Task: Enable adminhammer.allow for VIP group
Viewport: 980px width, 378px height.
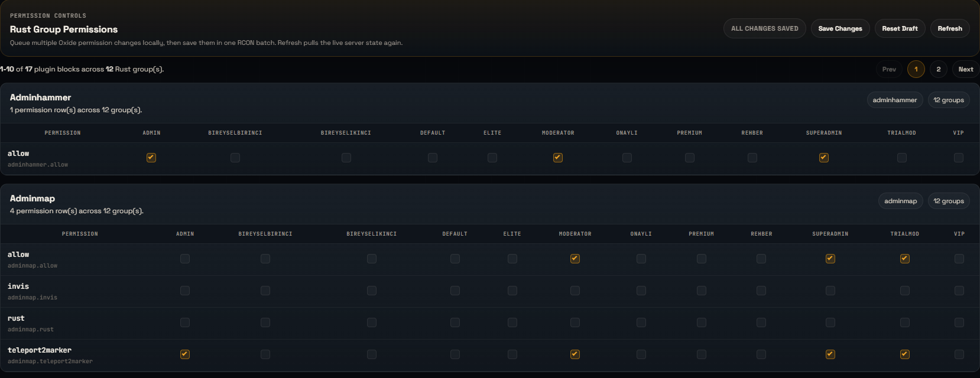Action: click(959, 158)
